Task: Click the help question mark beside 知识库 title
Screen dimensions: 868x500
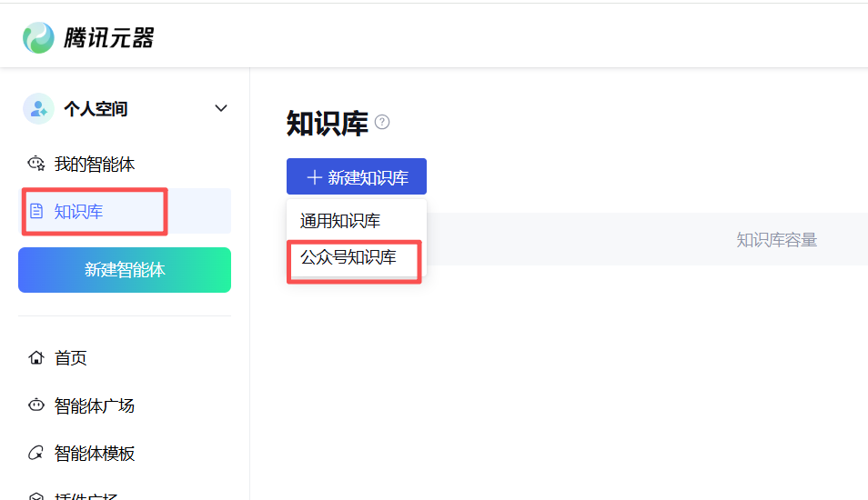Action: [382, 122]
